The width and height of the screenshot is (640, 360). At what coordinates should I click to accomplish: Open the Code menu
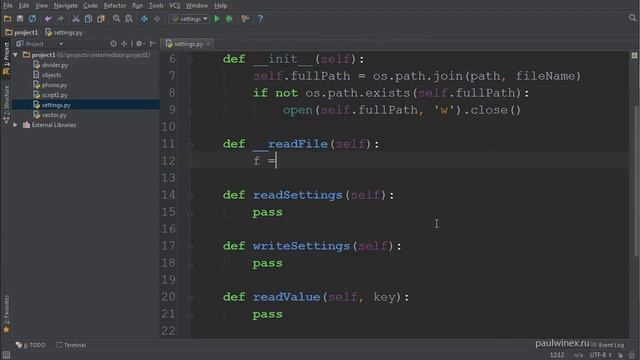pyautogui.click(x=91, y=6)
